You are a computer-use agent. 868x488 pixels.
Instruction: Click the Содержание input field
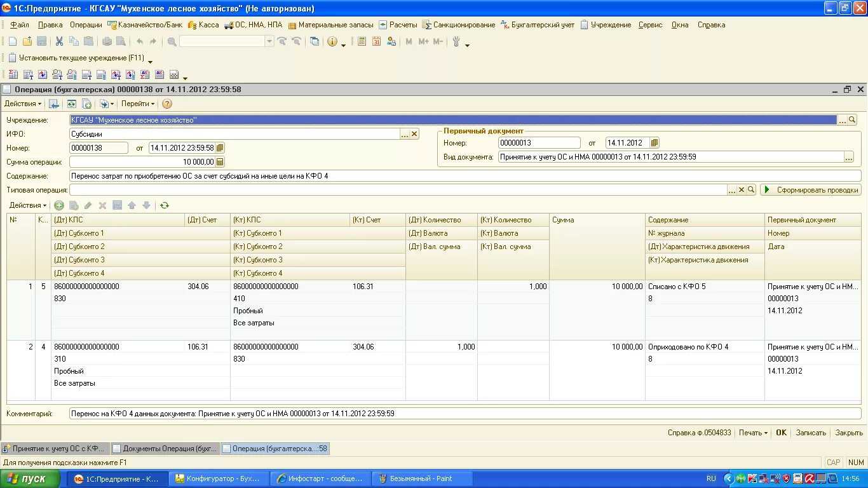[465, 176]
